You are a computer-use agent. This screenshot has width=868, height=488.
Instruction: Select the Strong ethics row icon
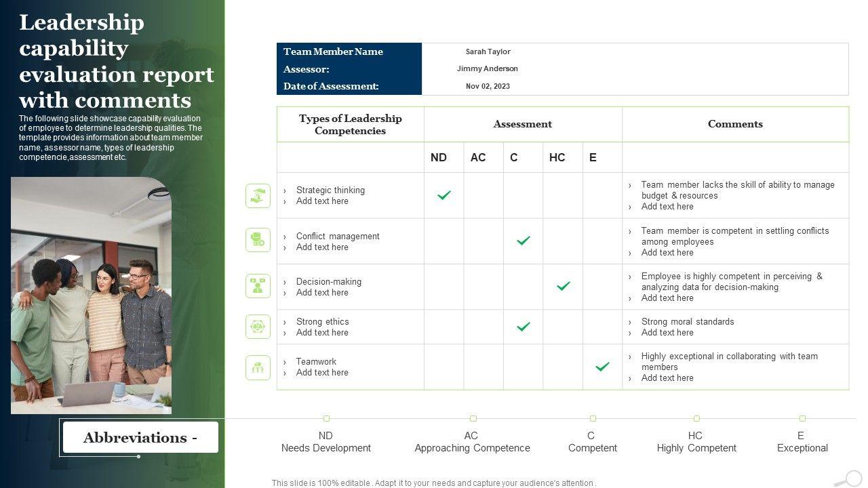258,327
